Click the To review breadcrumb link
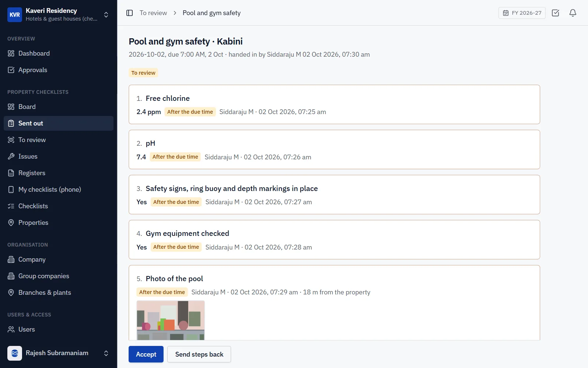 (153, 13)
